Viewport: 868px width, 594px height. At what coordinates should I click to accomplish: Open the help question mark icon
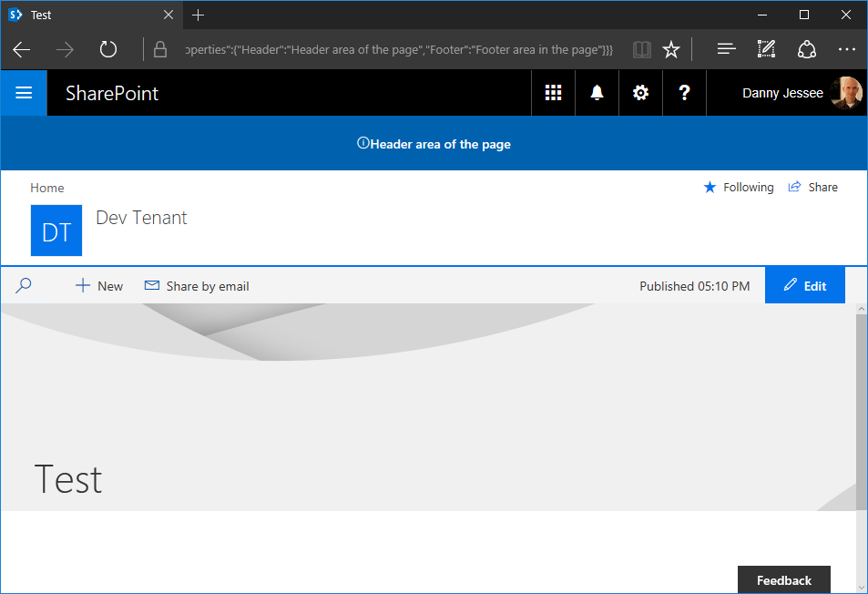point(684,93)
